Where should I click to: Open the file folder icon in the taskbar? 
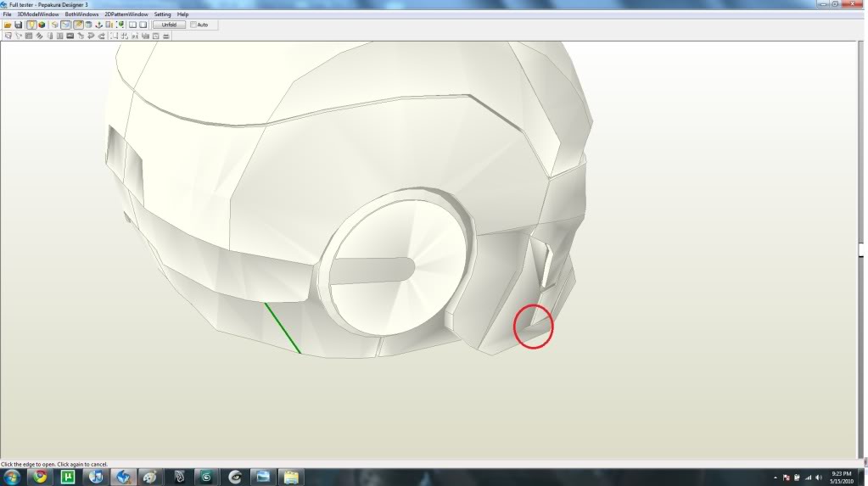tap(291, 477)
